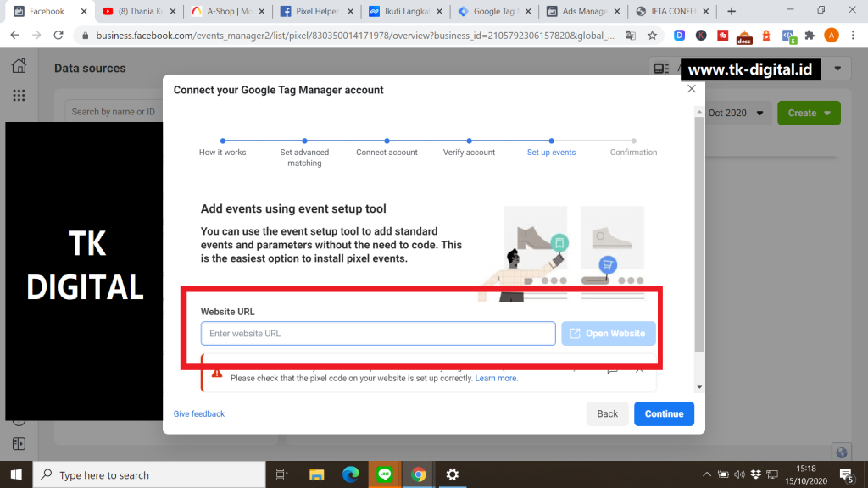Open the Create dropdown
868x488 pixels.
(808, 112)
